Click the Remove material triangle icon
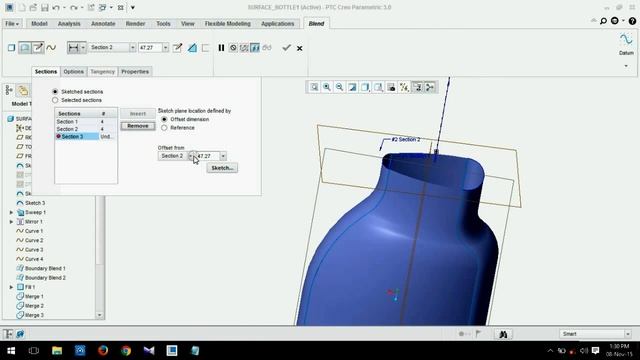640x360 pixels. point(192,48)
